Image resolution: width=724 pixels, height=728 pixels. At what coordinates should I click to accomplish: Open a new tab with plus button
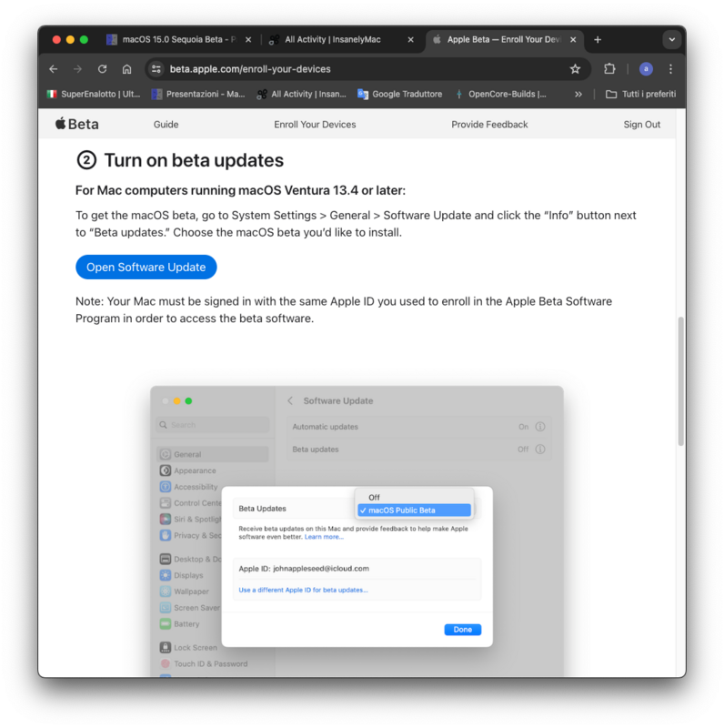598,40
